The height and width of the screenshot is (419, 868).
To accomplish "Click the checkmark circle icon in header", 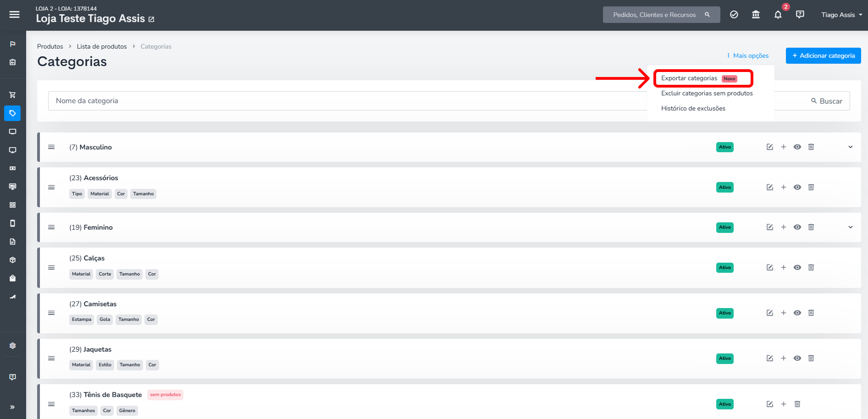I will [734, 15].
